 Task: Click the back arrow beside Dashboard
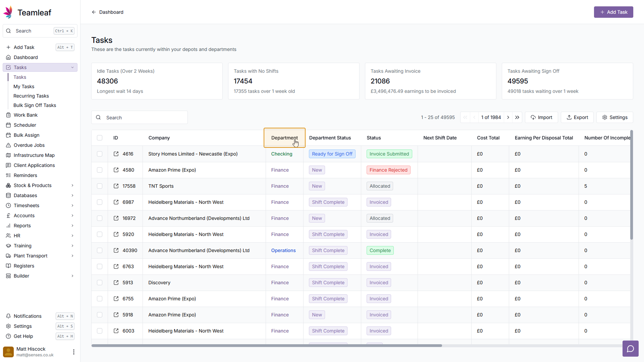click(94, 12)
